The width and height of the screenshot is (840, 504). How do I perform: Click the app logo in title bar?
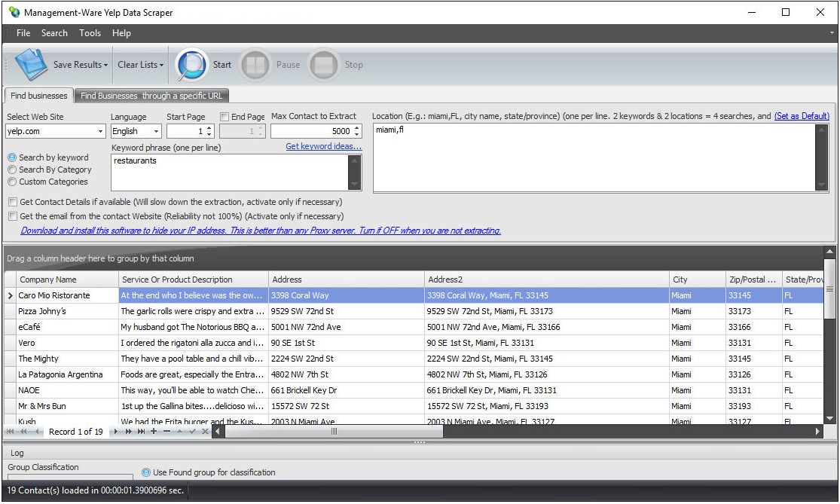coord(14,12)
